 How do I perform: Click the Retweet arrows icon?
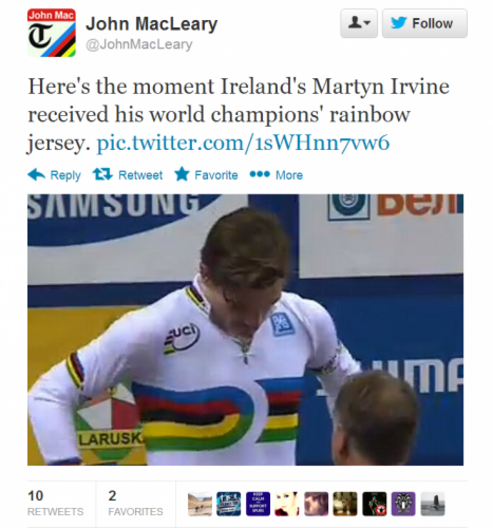point(102,174)
